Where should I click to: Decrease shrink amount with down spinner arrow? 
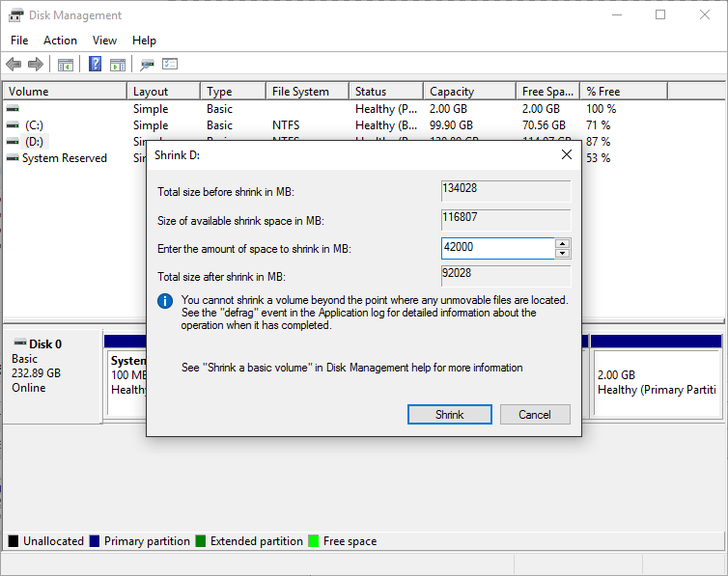(x=562, y=253)
